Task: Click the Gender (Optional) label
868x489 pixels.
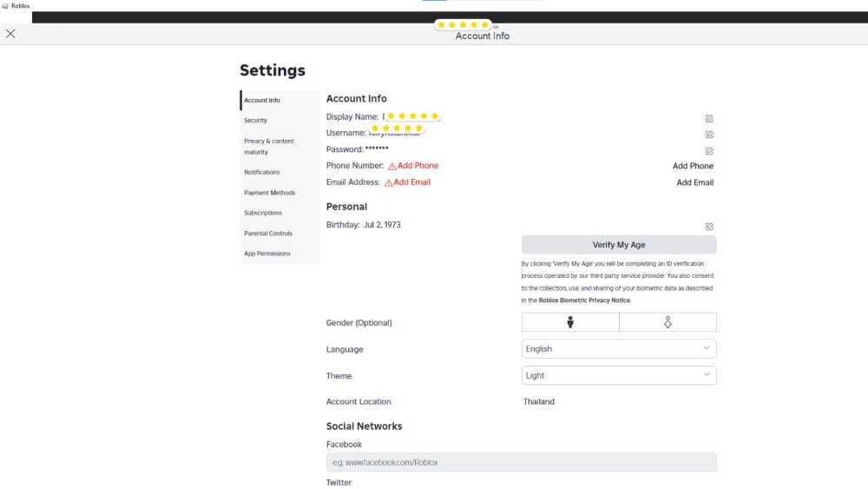Action: 358,323
